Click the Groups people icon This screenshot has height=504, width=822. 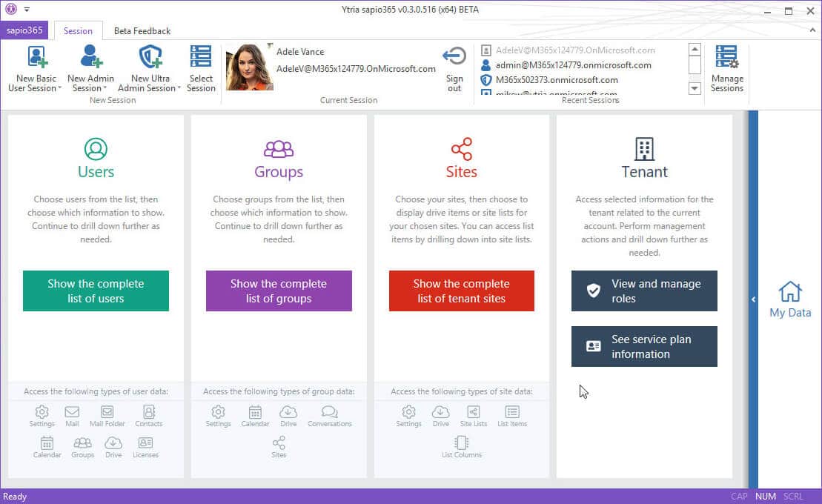279,150
